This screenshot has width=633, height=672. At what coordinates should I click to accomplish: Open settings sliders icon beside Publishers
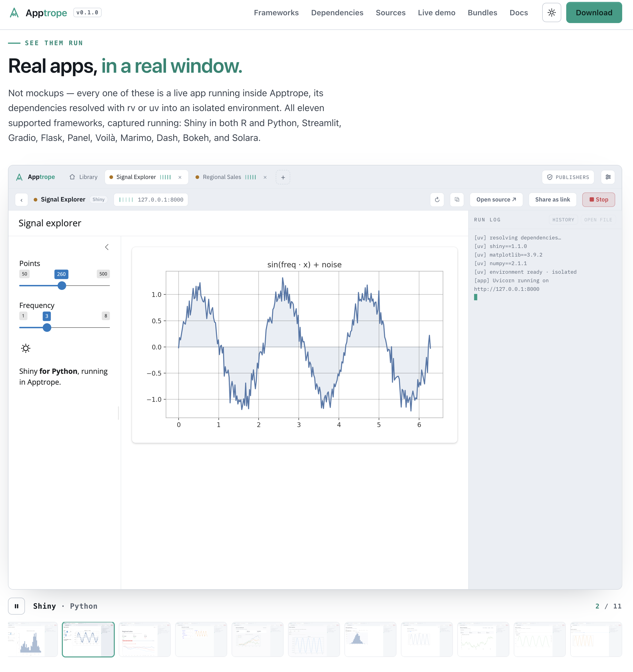click(608, 177)
